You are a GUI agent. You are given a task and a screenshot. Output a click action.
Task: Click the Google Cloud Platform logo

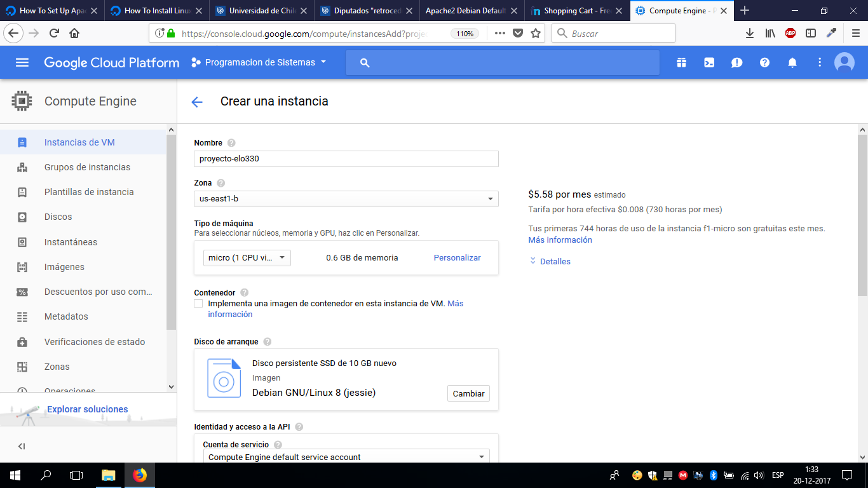coord(111,62)
